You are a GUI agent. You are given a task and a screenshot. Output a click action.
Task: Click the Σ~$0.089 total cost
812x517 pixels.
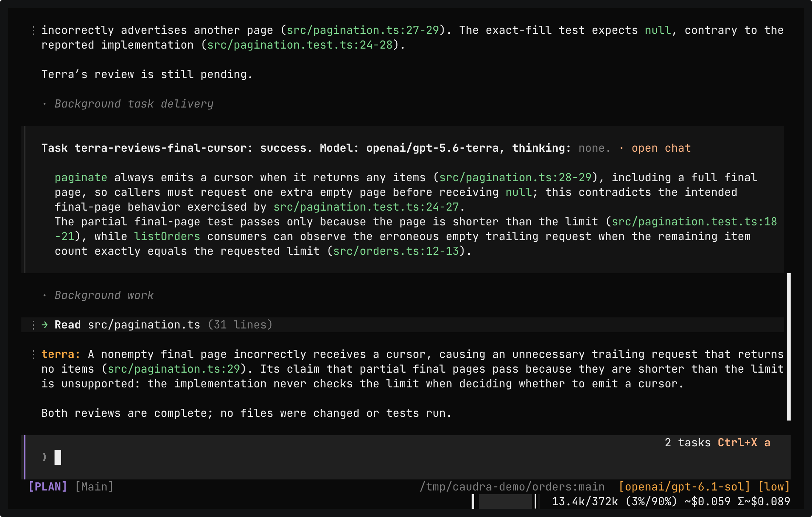pos(764,502)
